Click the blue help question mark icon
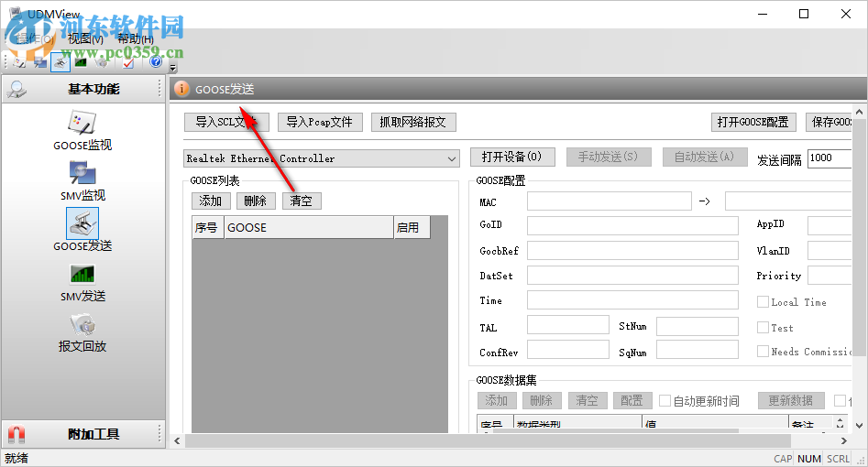This screenshot has width=868, height=467. 156,62
